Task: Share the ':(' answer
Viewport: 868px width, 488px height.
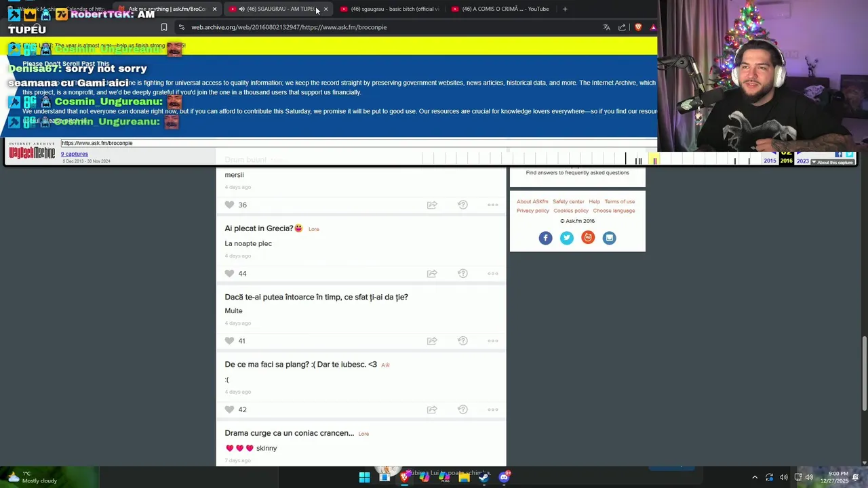Action: click(x=432, y=409)
